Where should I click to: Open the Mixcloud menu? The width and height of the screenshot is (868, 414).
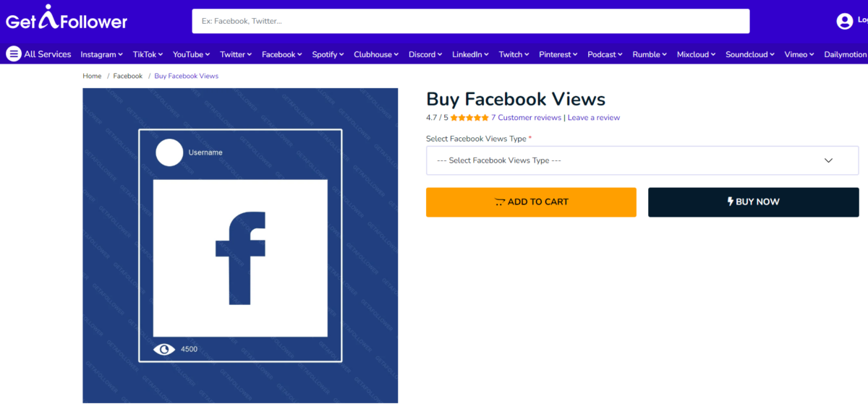[696, 54]
